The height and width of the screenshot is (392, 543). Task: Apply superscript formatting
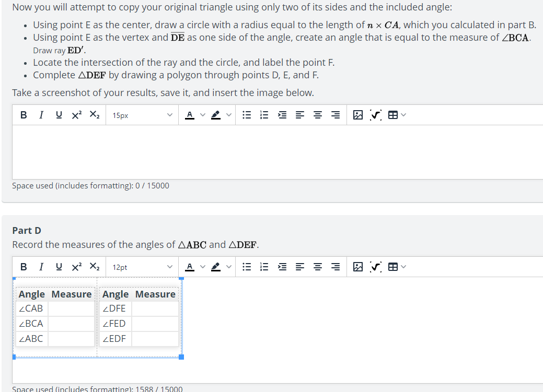click(x=76, y=115)
